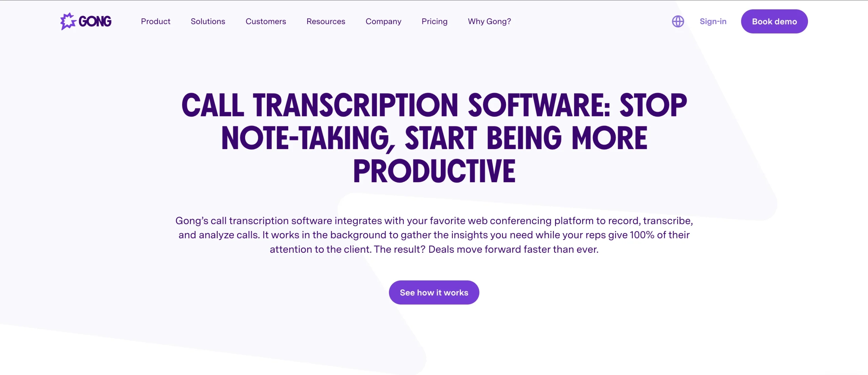
Task: Open the Product menu
Action: pyautogui.click(x=156, y=21)
